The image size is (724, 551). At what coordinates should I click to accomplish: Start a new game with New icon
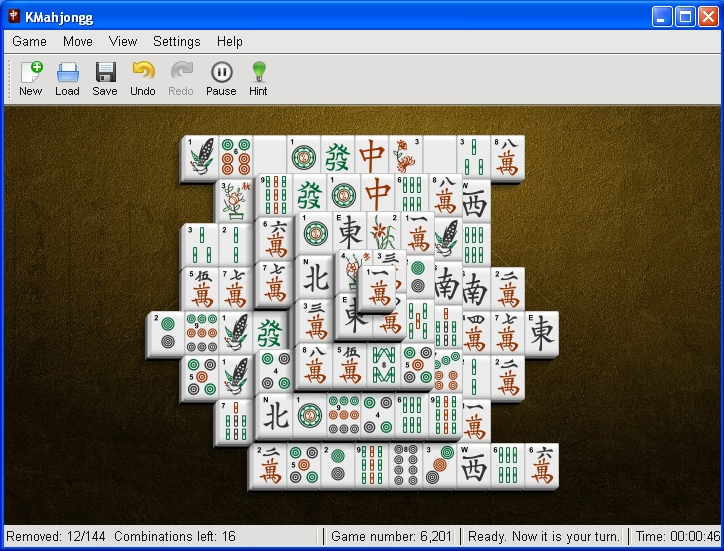click(31, 78)
